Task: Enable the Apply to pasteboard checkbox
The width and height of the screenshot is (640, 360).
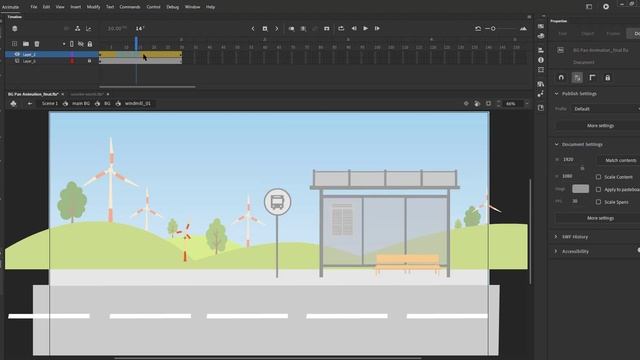Action: pyautogui.click(x=598, y=189)
